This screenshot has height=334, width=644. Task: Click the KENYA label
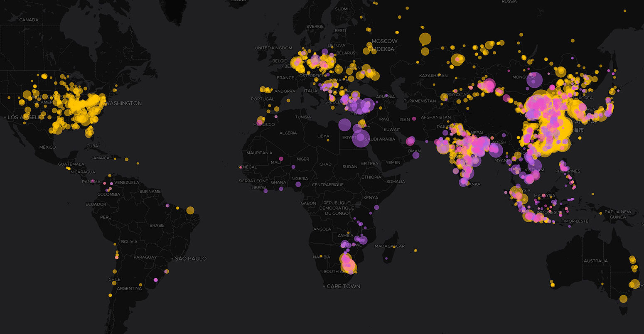point(371,198)
